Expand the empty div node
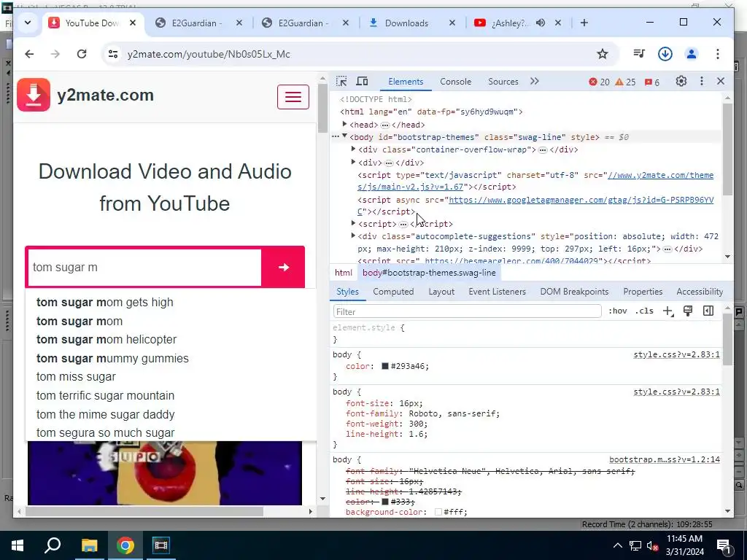747x560 pixels. click(x=354, y=162)
